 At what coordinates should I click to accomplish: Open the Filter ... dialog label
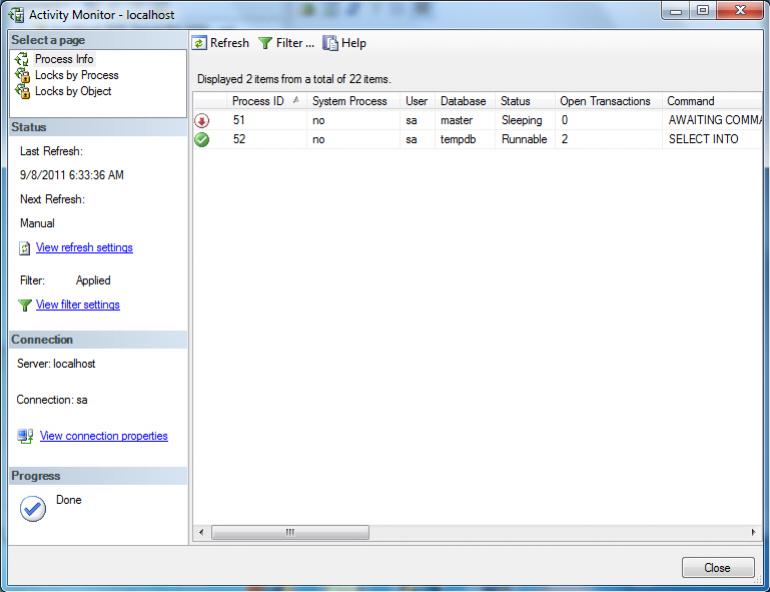point(295,43)
